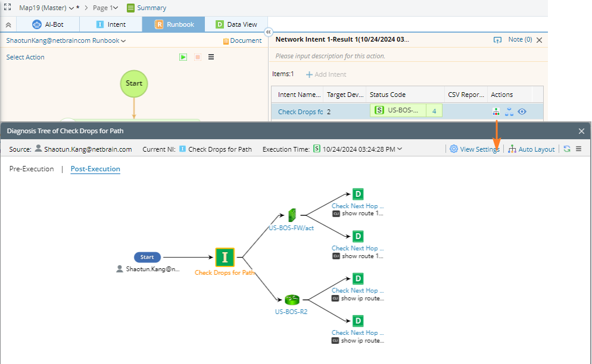Open the runbook hamburger menu
The height and width of the screenshot is (364, 592).
tap(211, 57)
